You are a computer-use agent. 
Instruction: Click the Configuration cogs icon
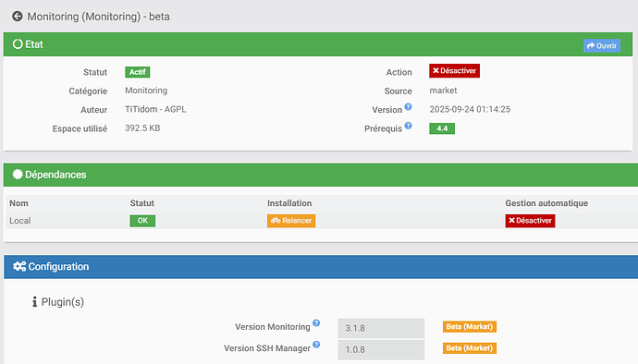point(19,266)
